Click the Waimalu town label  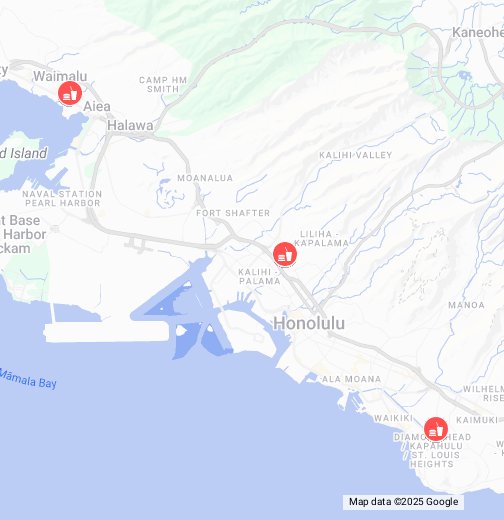(60, 76)
